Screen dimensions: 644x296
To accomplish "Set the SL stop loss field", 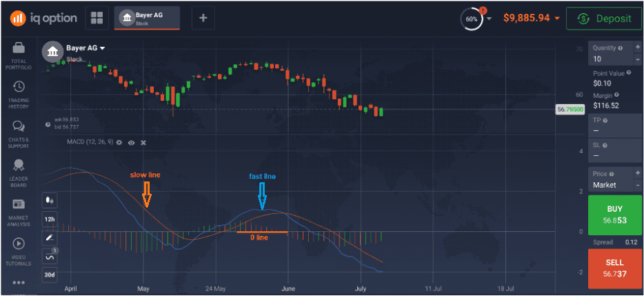I will (614, 151).
